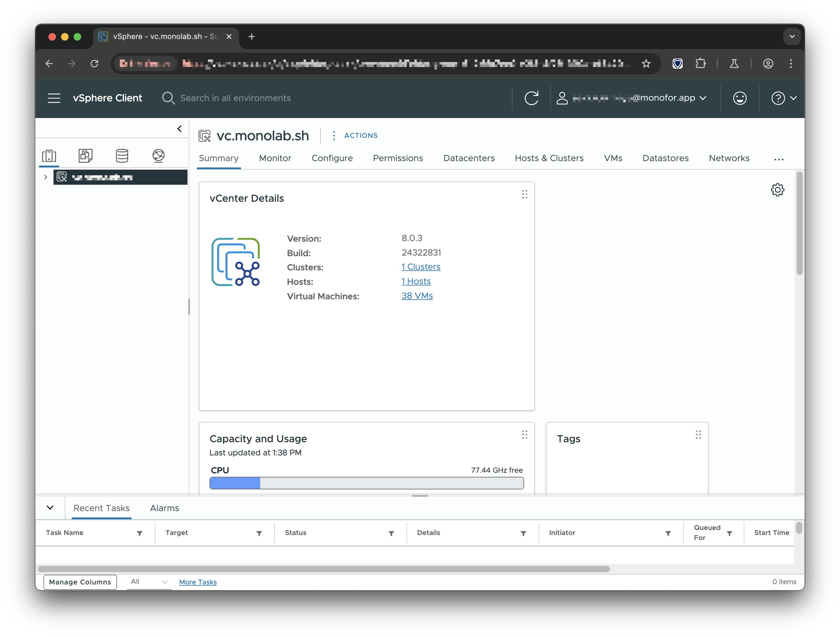Image resolution: width=840 pixels, height=637 pixels.
Task: Collapse the left navigation panel
Action: click(x=180, y=129)
